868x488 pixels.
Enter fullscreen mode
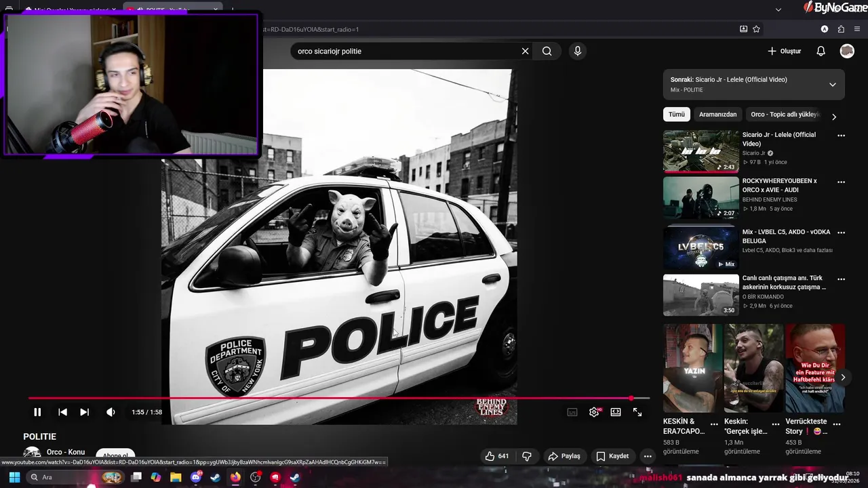pyautogui.click(x=637, y=412)
